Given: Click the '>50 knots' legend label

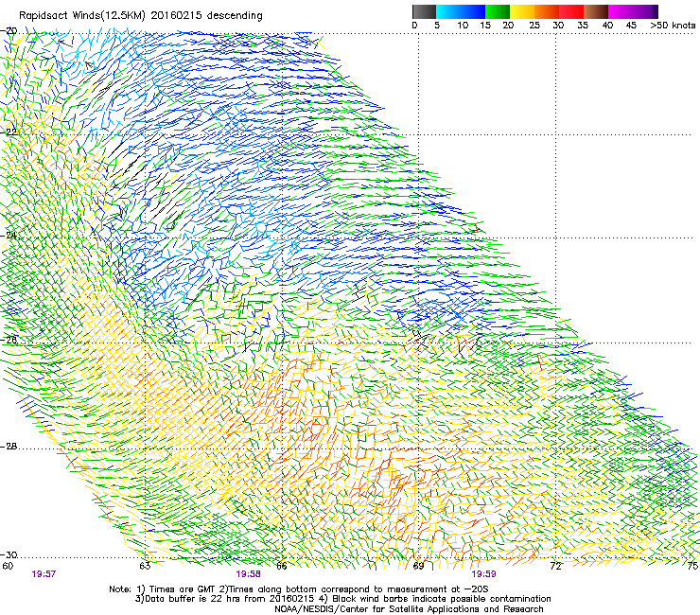Looking at the screenshot, I should (x=673, y=26).
